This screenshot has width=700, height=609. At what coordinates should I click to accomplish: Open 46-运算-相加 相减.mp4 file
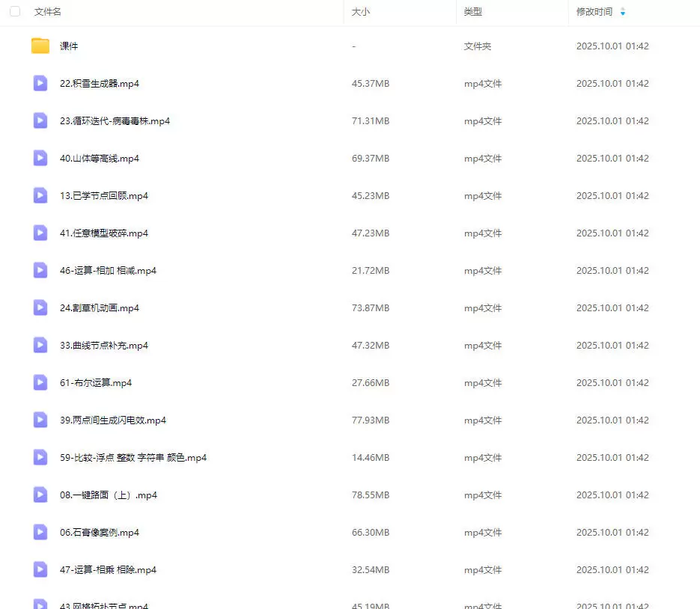pyautogui.click(x=108, y=271)
